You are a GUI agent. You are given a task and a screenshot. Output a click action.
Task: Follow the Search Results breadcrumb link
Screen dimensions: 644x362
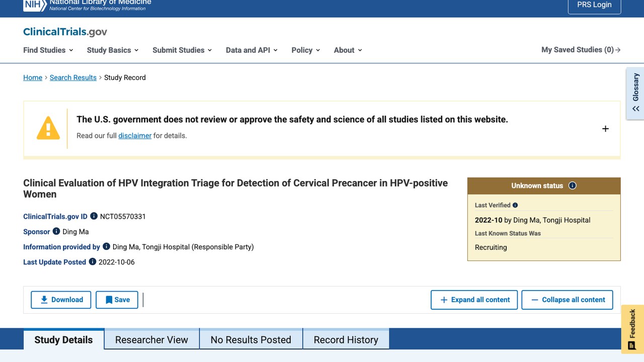(x=73, y=77)
